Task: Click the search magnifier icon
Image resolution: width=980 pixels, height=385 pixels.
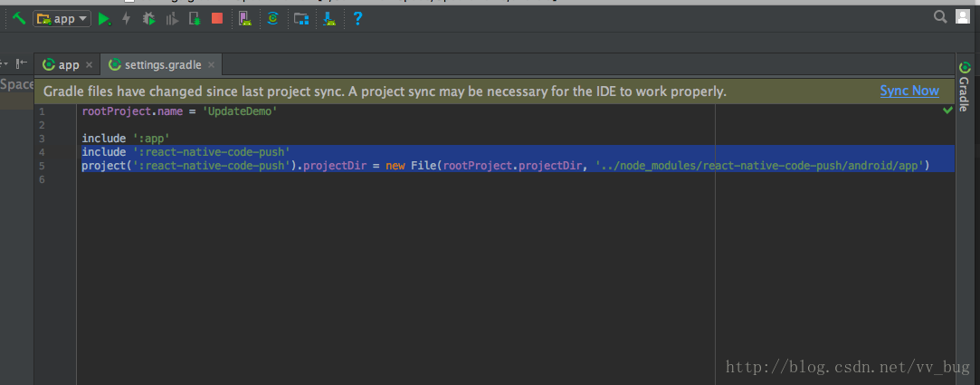Action: coord(940,17)
